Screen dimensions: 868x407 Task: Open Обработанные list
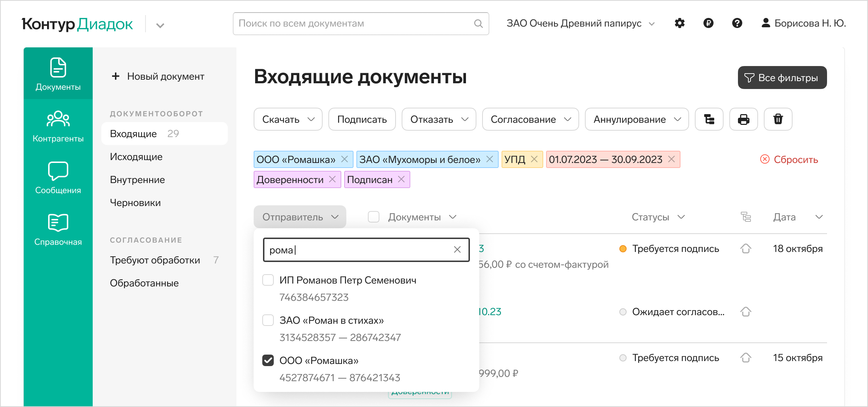(144, 283)
